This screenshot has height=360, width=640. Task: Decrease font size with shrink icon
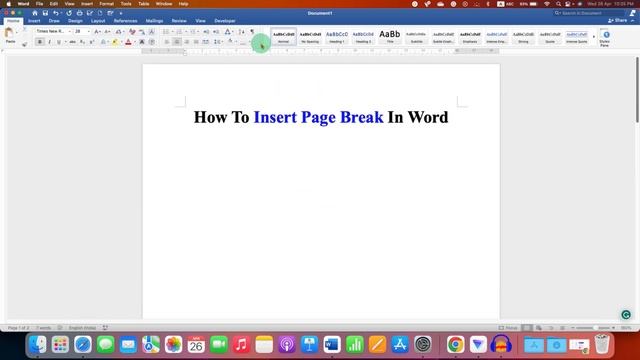click(x=107, y=31)
